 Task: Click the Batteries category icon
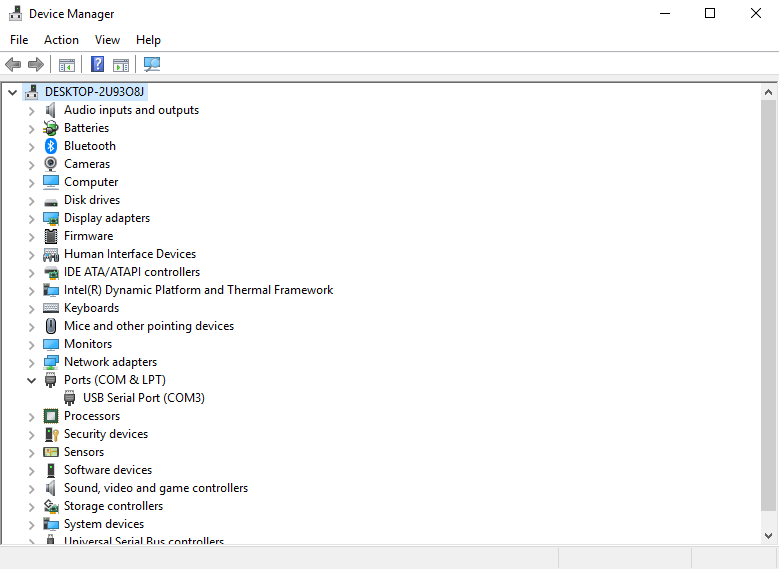click(51, 128)
